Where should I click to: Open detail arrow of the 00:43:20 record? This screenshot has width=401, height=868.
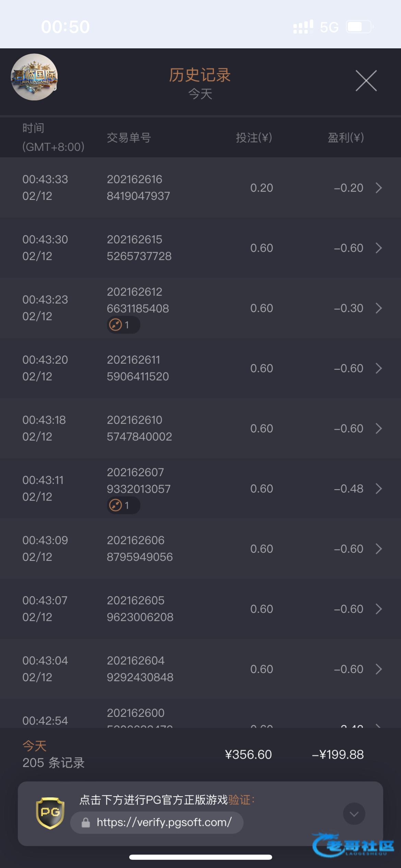pyautogui.click(x=378, y=368)
